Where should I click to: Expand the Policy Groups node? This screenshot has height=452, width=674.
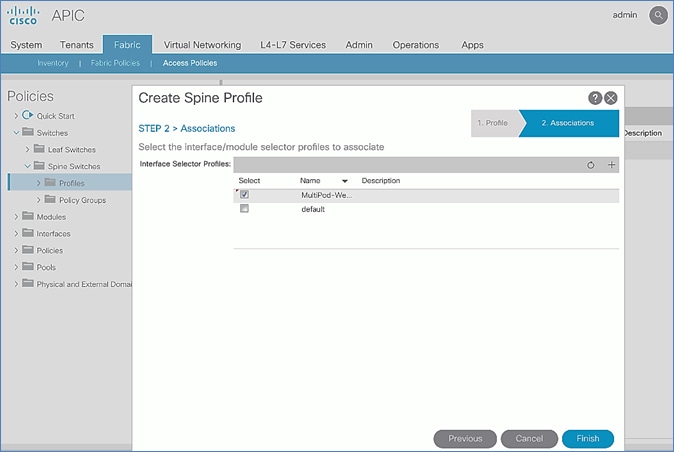(38, 200)
